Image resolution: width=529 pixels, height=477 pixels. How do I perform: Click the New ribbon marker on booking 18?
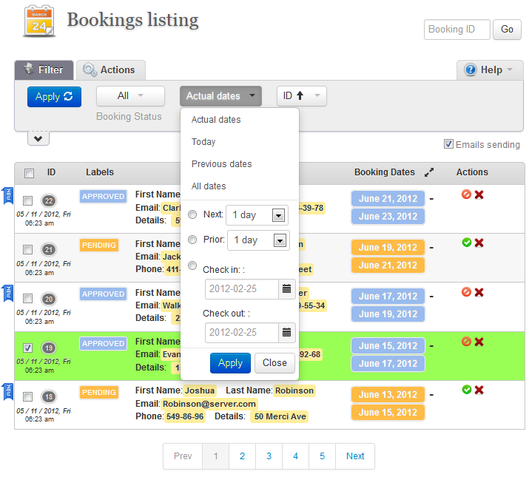(8, 392)
